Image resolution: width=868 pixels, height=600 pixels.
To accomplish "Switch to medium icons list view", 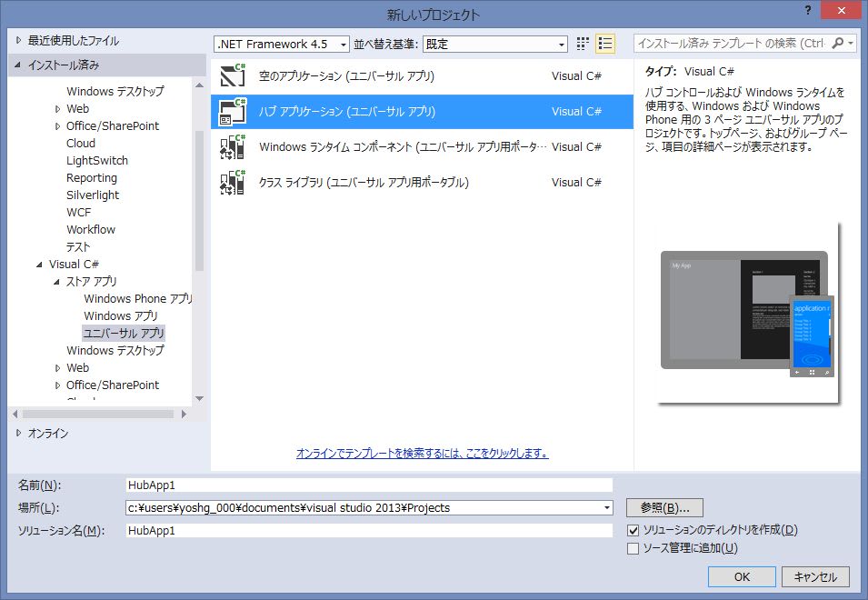I will pos(606,44).
